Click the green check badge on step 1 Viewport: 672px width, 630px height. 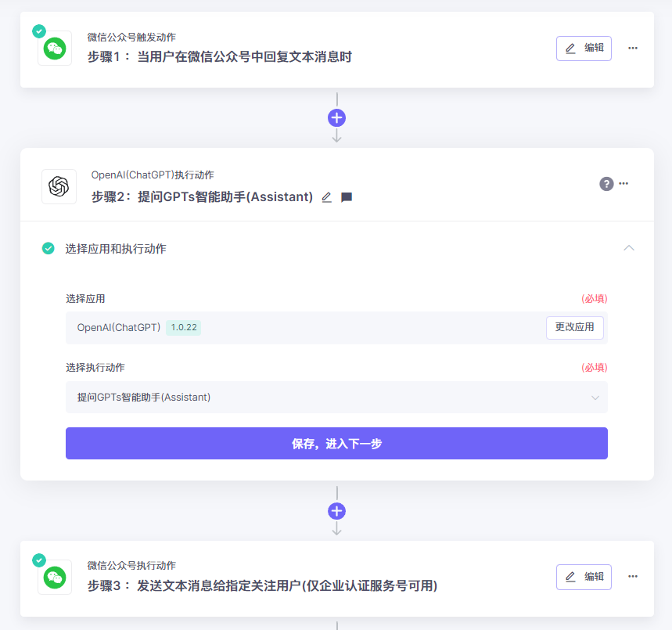coord(39,31)
